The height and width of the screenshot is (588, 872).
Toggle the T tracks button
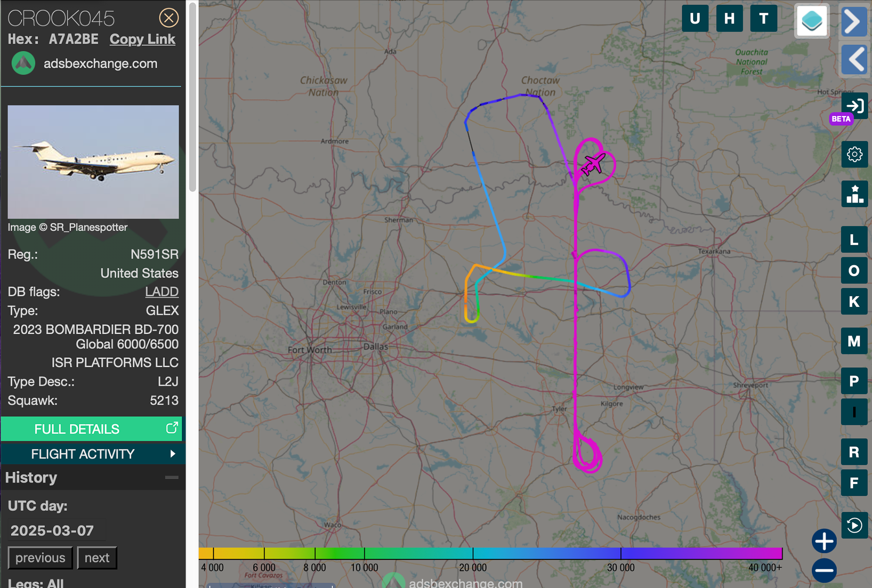point(763,19)
